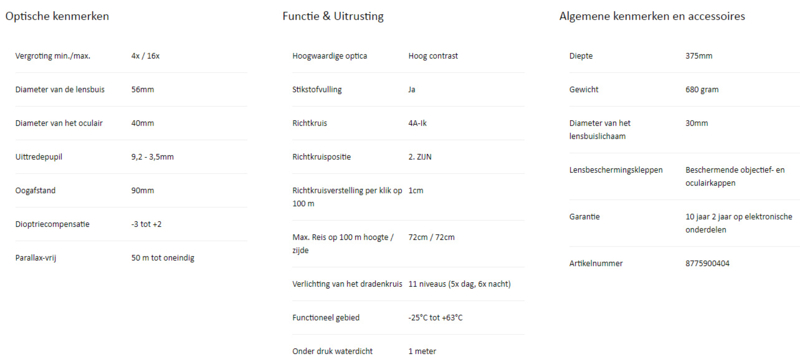Select the Oogafstand 90mm value
This screenshot has height=364, width=800.
pos(142,190)
